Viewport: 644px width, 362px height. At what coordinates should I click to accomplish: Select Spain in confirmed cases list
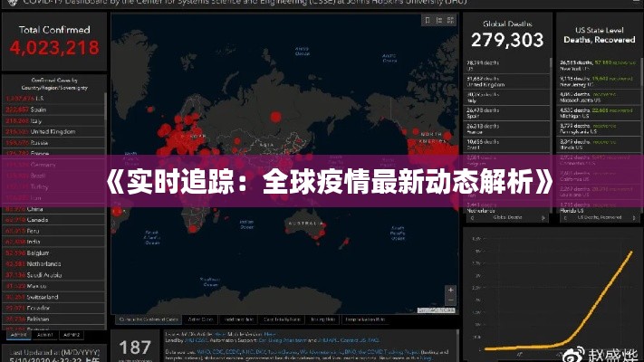[53, 110]
